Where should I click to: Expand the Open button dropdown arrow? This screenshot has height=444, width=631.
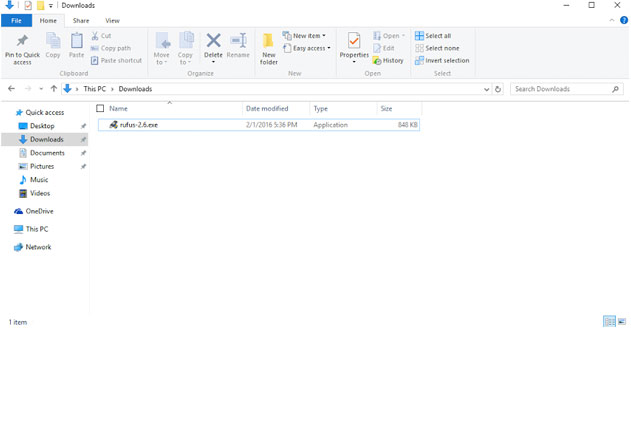[x=403, y=36]
